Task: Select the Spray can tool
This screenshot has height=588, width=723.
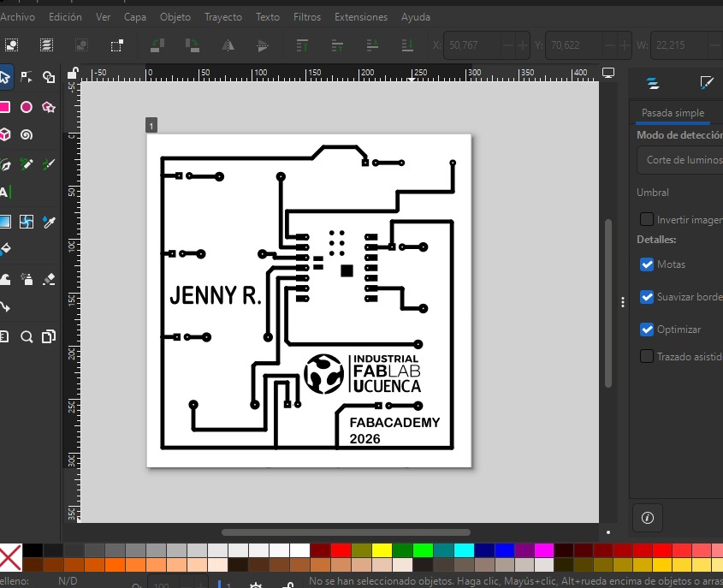Action: coord(27,279)
